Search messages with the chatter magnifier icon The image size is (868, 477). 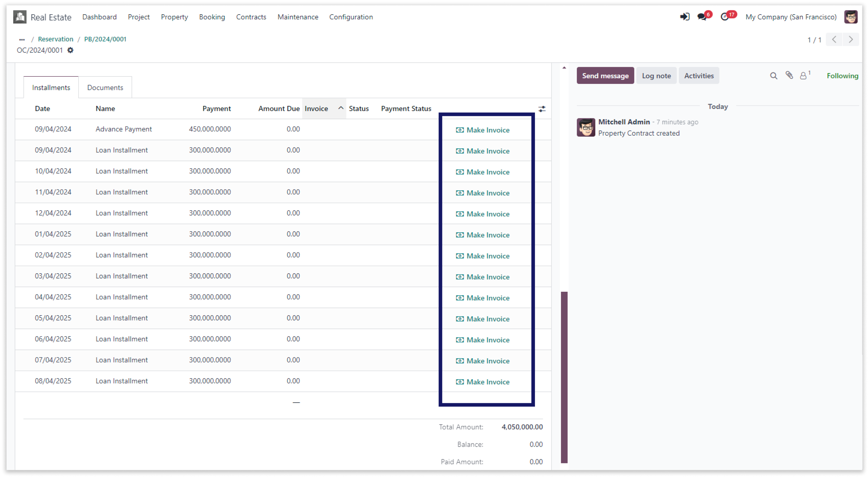(774, 76)
